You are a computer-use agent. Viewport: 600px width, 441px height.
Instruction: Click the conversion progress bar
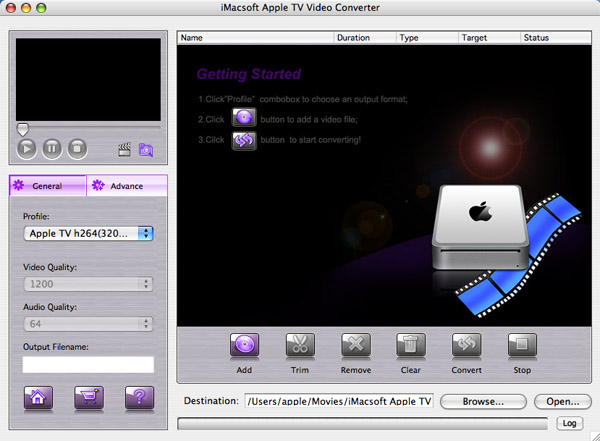tap(362, 423)
